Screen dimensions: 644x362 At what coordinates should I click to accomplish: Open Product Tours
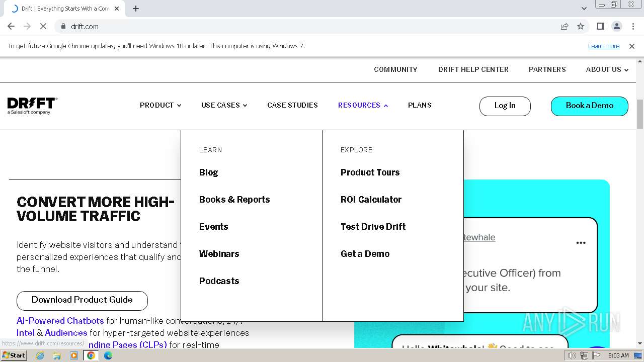pos(370,172)
